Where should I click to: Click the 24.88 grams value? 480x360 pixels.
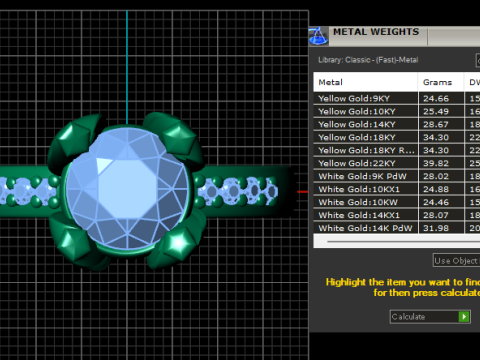[436, 190]
